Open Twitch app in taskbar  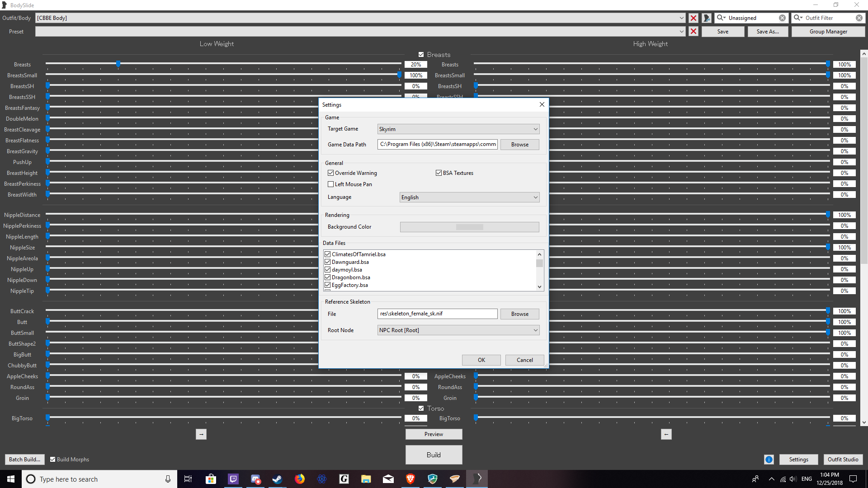pyautogui.click(x=233, y=479)
